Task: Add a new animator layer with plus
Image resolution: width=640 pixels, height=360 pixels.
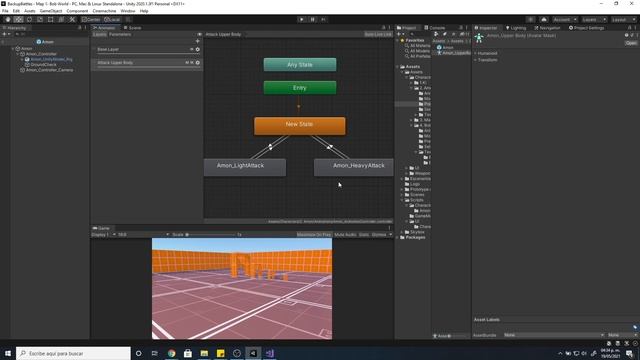Action: 198,41
